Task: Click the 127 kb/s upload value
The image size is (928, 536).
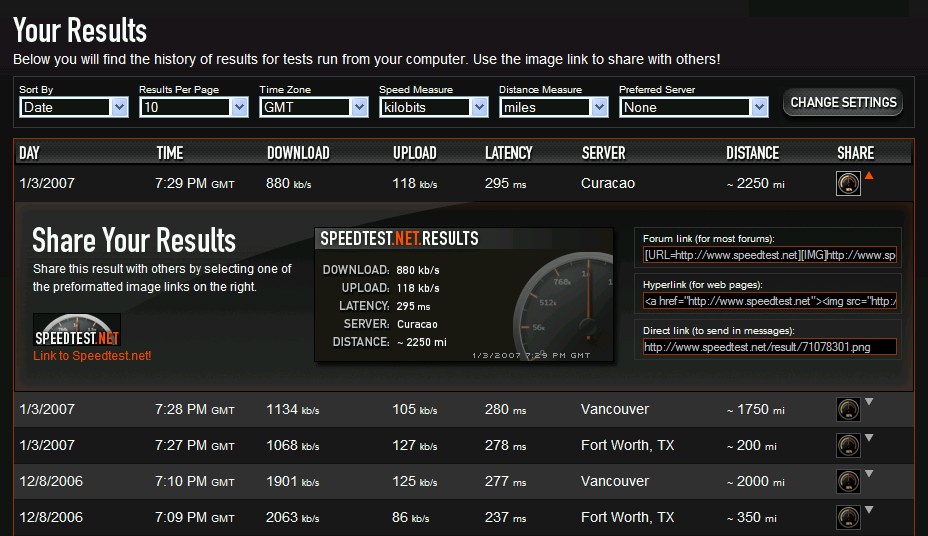Action: (x=415, y=445)
